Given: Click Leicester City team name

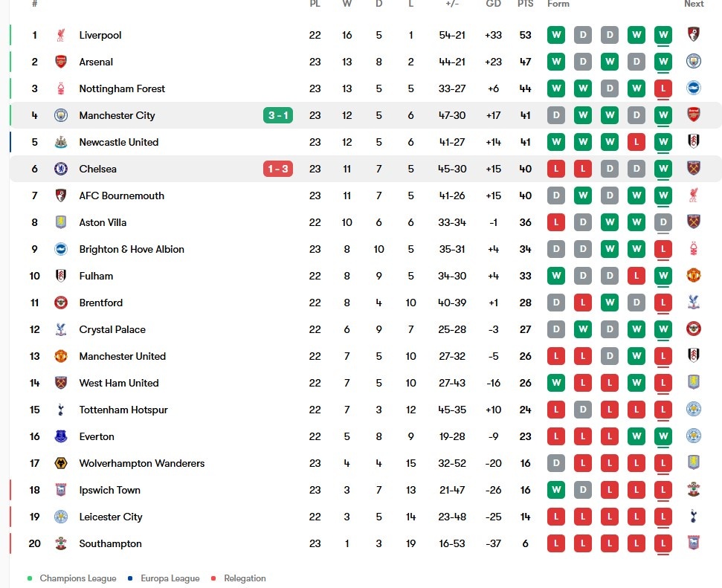Looking at the screenshot, I should (x=111, y=517).
